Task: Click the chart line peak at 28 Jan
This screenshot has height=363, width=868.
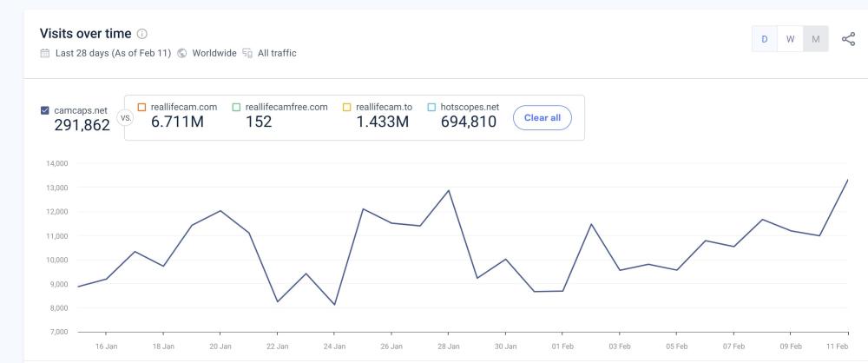Action: [448, 190]
